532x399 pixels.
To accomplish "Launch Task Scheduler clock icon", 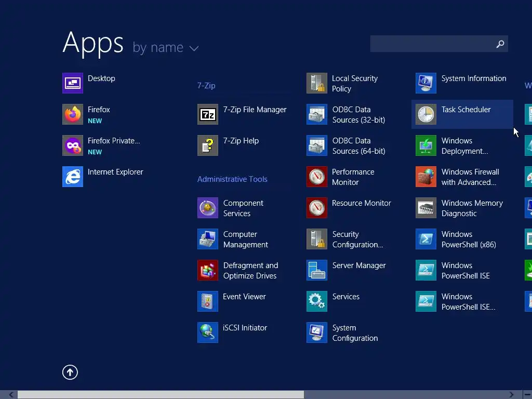I will point(426,114).
